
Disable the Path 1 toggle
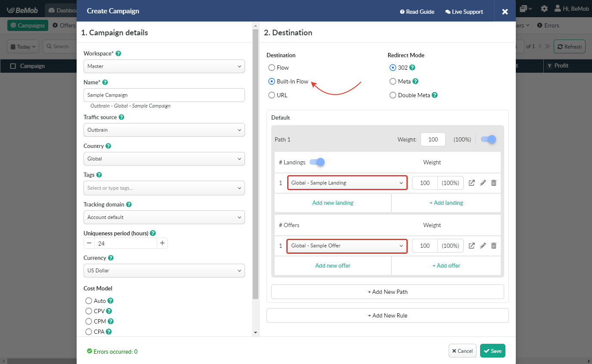pos(488,139)
